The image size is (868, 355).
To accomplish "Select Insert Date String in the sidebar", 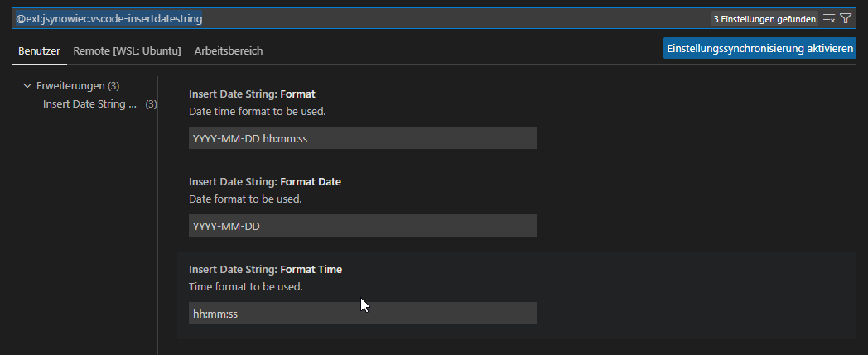I will pyautogui.click(x=89, y=104).
